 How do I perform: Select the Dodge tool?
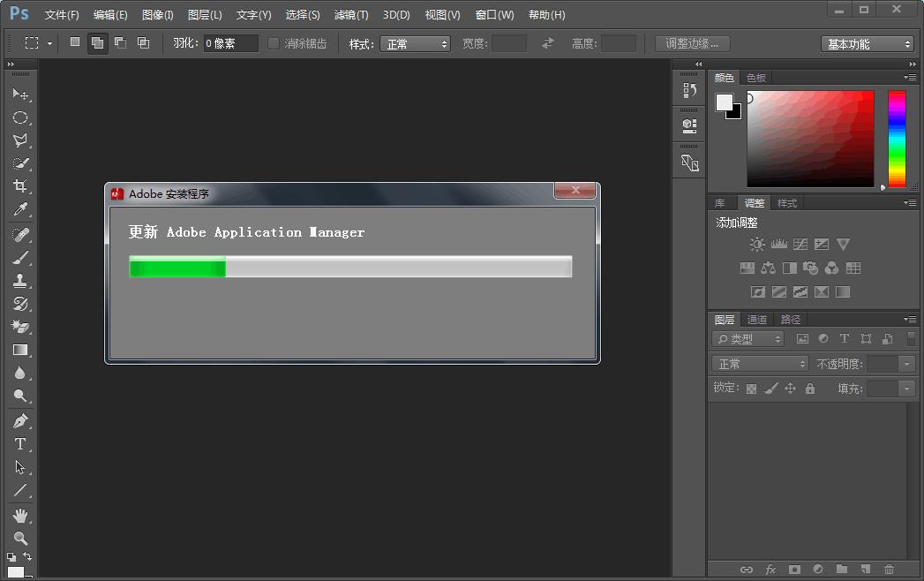pyautogui.click(x=20, y=396)
